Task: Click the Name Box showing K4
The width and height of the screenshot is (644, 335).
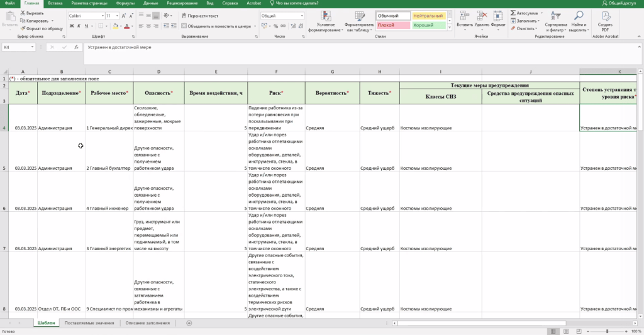Action: [x=18, y=47]
